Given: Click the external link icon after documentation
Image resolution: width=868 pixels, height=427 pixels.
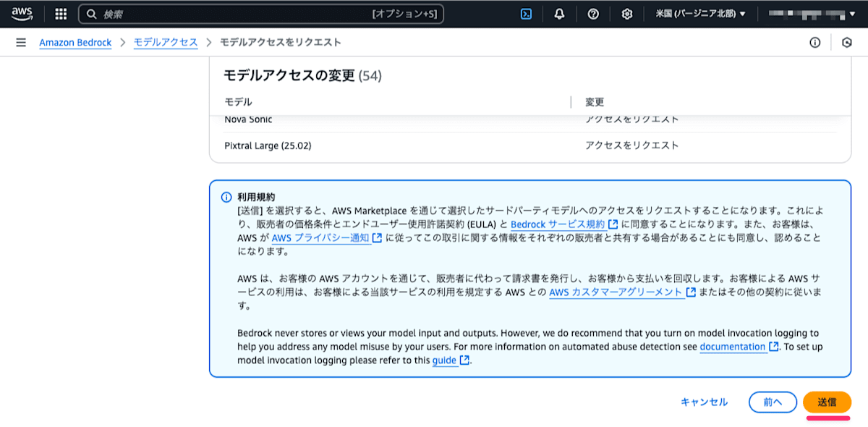Looking at the screenshot, I should click(774, 347).
